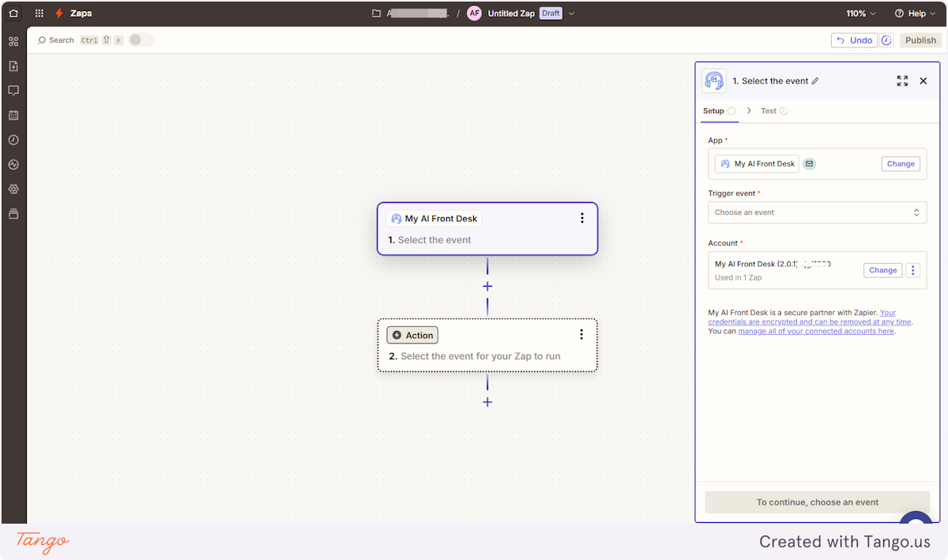Click the Untitled Zap title
The width and height of the screenshot is (948, 560).
tap(511, 13)
